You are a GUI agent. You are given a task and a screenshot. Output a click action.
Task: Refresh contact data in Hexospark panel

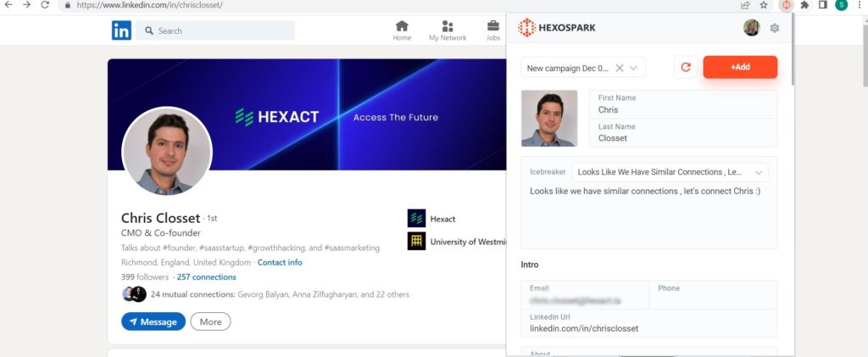685,67
